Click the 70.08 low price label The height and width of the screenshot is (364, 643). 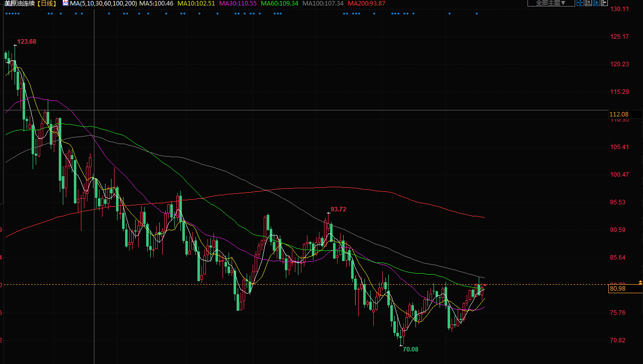pyautogui.click(x=410, y=349)
